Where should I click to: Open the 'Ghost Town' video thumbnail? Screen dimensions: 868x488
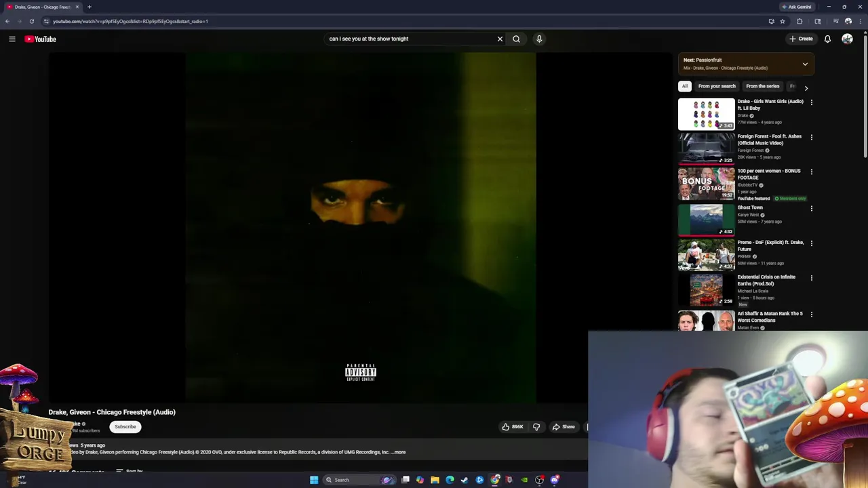click(x=706, y=220)
